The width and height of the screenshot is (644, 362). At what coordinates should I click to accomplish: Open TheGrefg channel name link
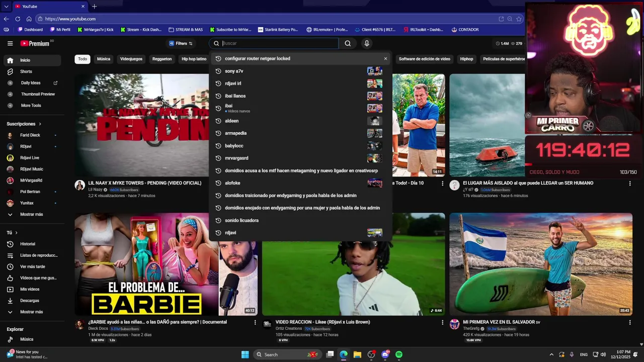[471, 329]
